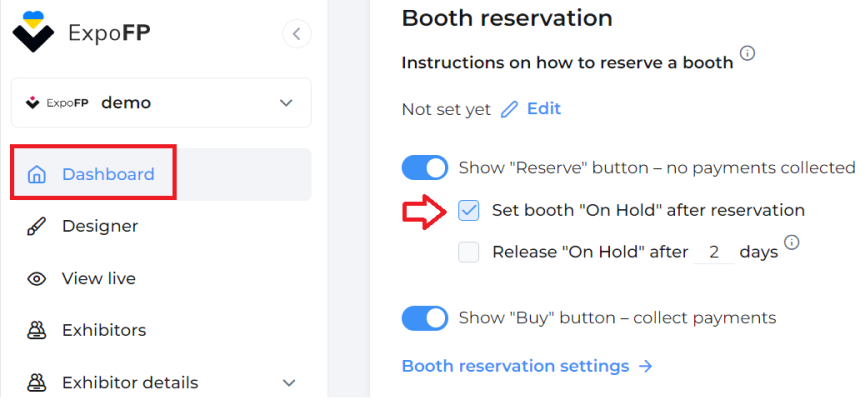
Task: Click the pencil icon next to Edit
Action: pos(509,109)
